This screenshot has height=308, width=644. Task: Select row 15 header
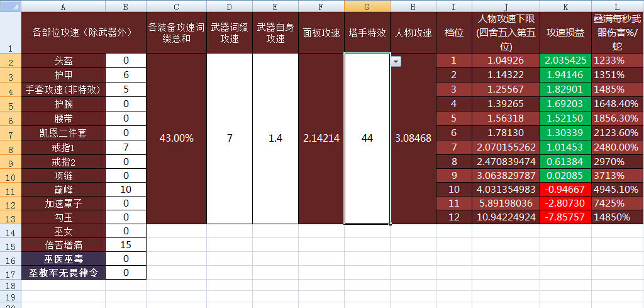[x=11, y=246]
